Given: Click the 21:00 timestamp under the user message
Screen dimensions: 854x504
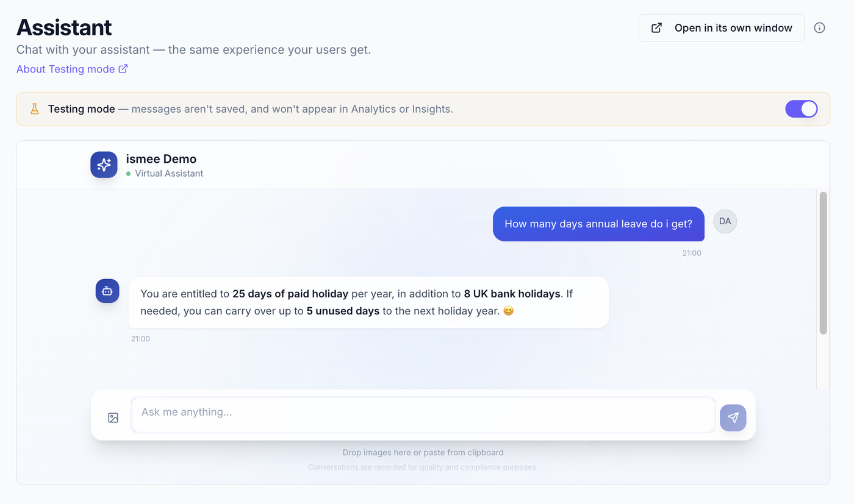Looking at the screenshot, I should coord(692,253).
